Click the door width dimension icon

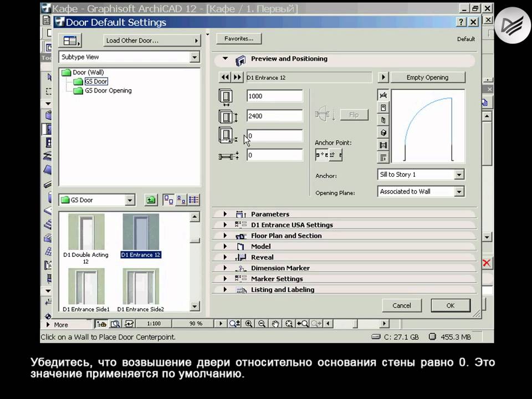(226, 98)
